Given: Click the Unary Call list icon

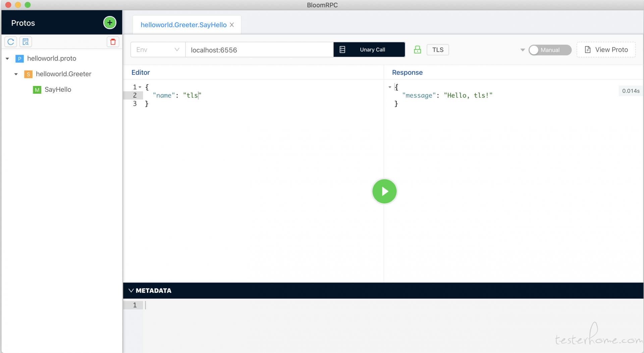Looking at the screenshot, I should point(342,50).
